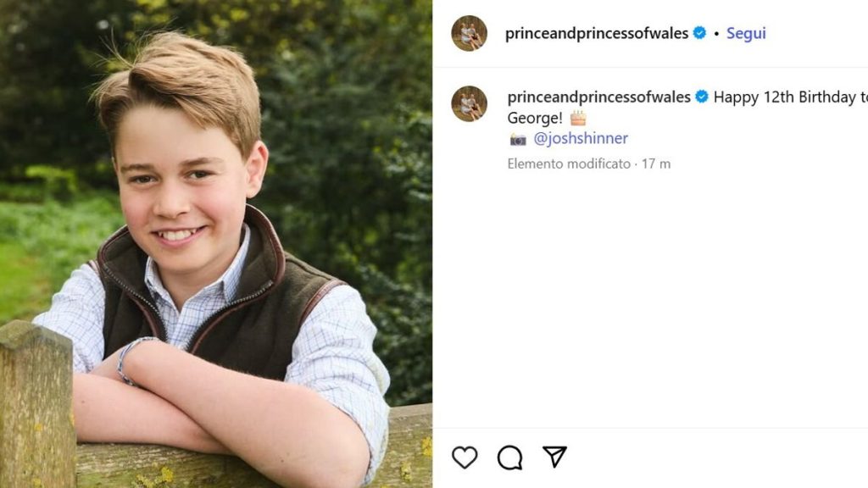This screenshot has width=868, height=488.
Task: Follow the account with the Segui button
Action: pos(746,33)
